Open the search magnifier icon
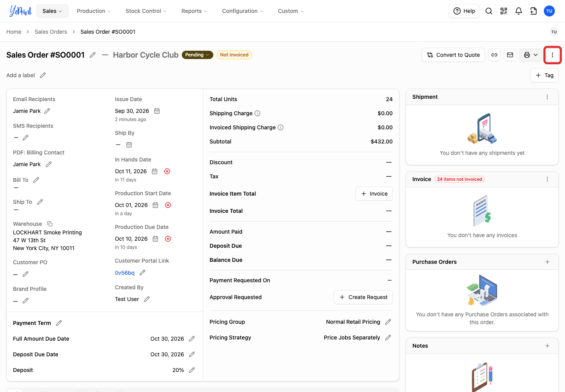 [x=489, y=11]
